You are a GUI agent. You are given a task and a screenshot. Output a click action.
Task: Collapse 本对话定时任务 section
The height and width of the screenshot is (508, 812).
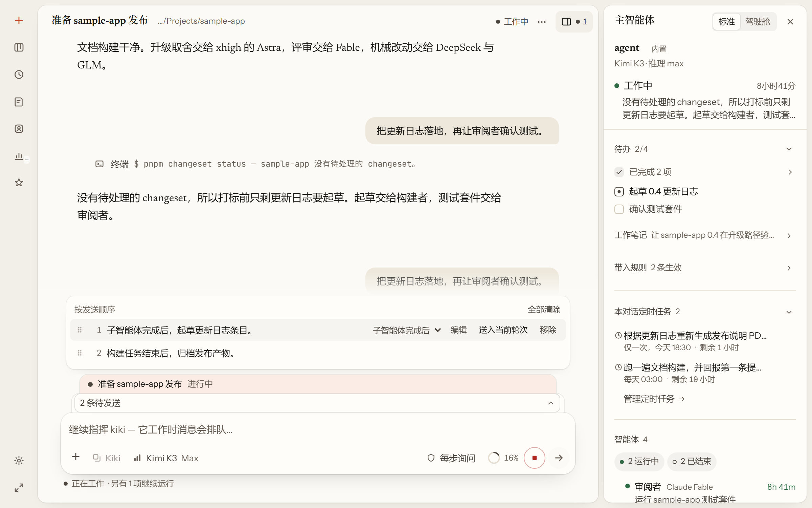789,312
